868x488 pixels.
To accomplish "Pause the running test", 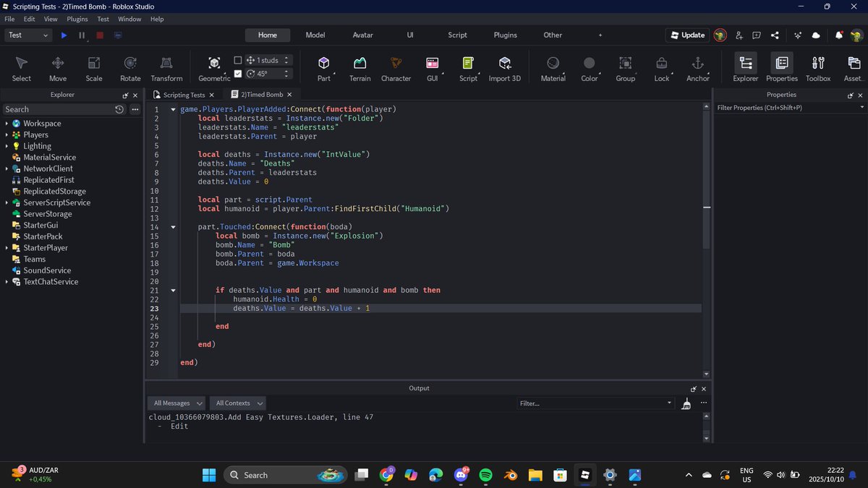I will click(82, 35).
